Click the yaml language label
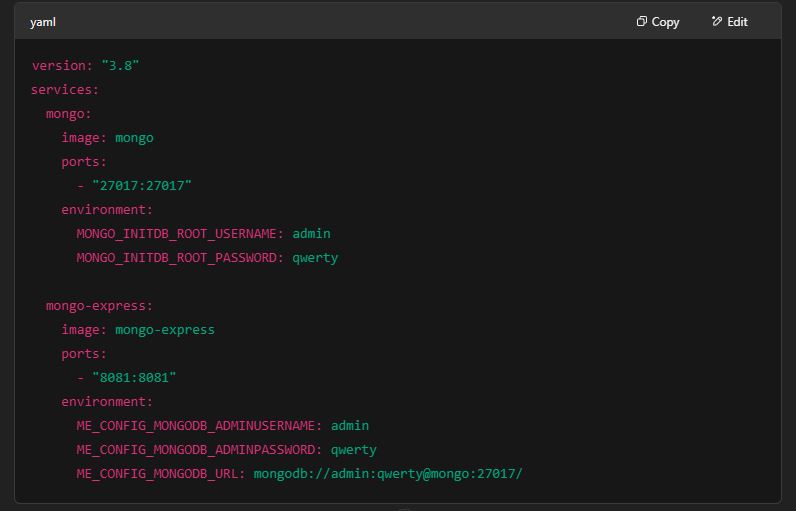This screenshot has height=511, width=796. pos(43,22)
